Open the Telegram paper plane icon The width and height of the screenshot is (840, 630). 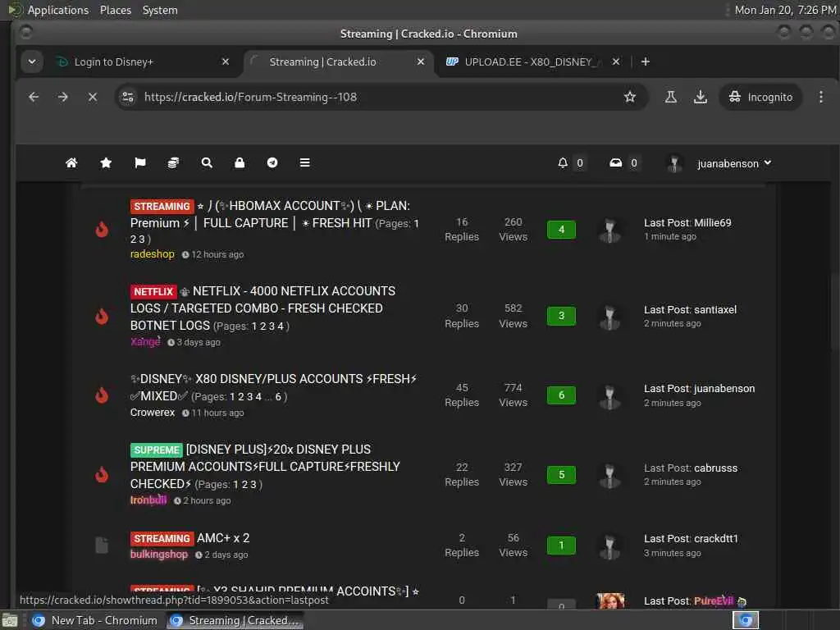pos(272,163)
